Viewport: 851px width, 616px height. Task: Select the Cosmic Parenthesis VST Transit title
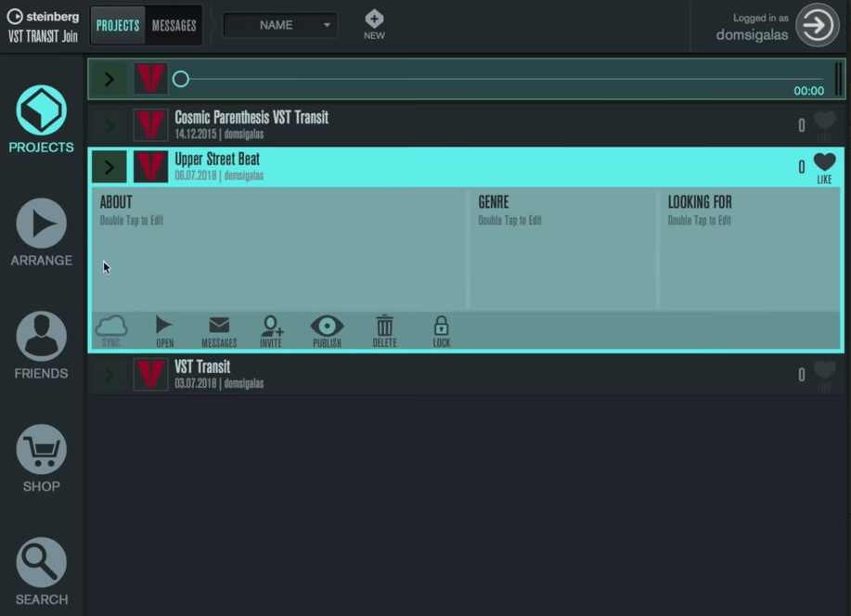coord(251,118)
